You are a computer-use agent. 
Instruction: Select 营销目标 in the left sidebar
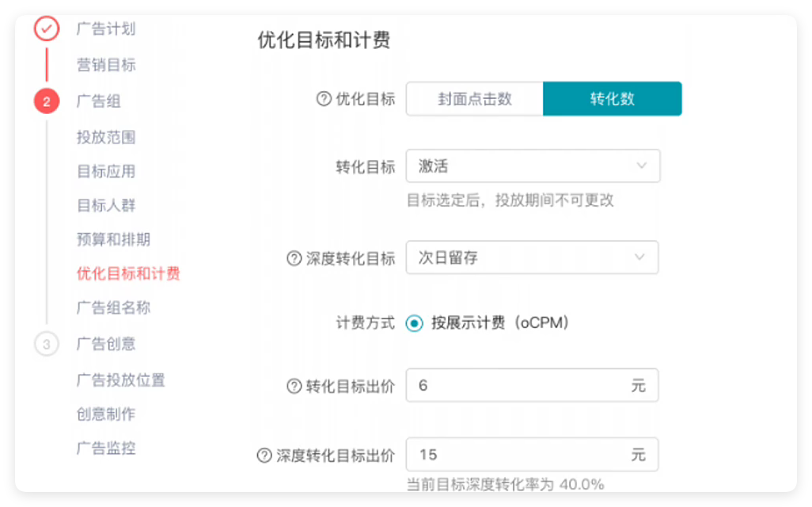click(107, 65)
